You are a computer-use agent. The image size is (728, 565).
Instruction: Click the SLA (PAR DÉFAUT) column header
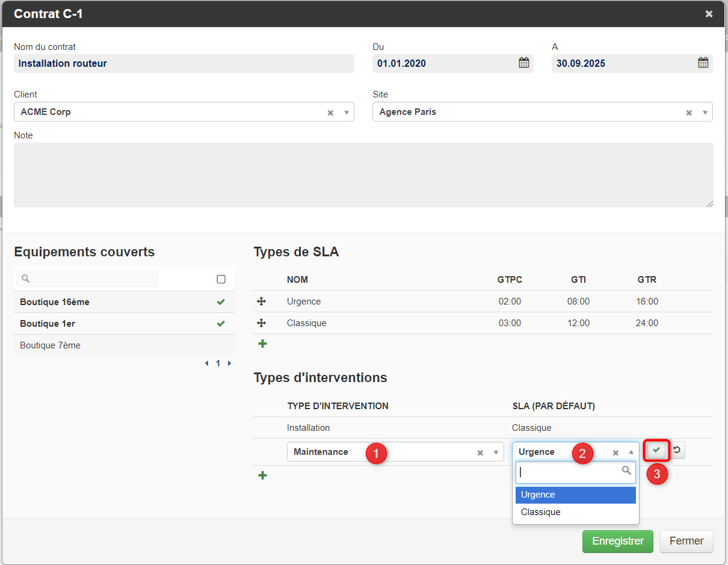tap(554, 406)
